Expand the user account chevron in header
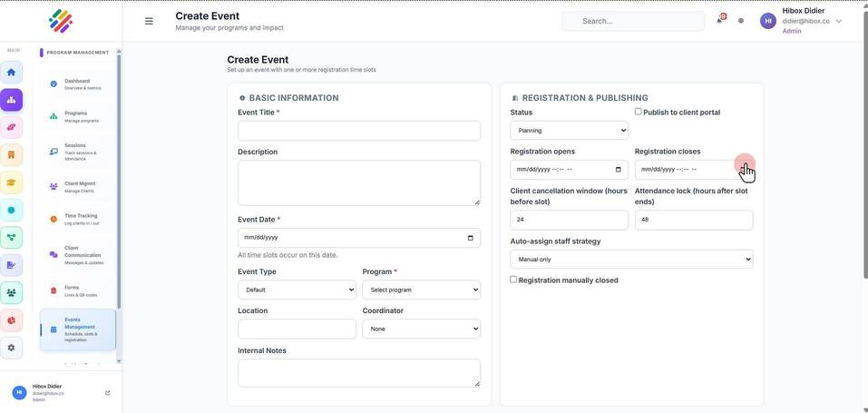This screenshot has width=868, height=413. [x=839, y=21]
